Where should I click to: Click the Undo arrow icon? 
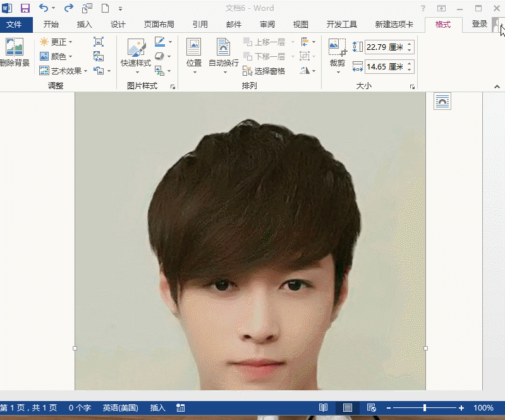tap(43, 8)
